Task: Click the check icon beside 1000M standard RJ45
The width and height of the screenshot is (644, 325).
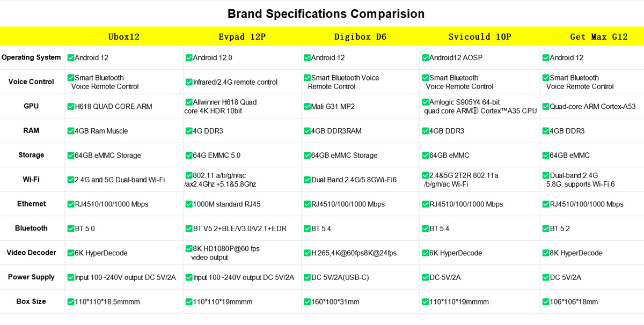Action: [x=189, y=204]
